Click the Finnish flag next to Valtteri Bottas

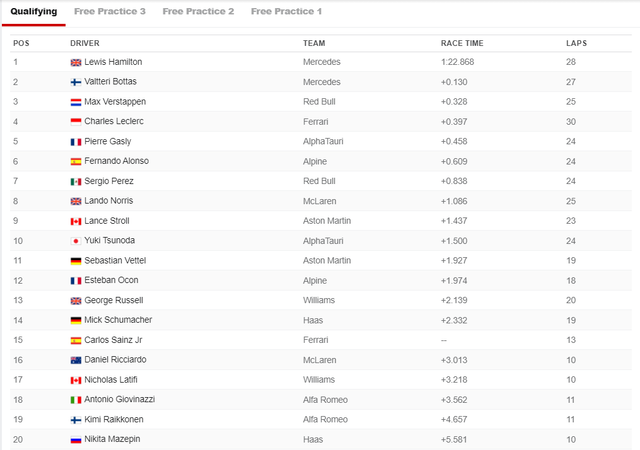[76, 82]
